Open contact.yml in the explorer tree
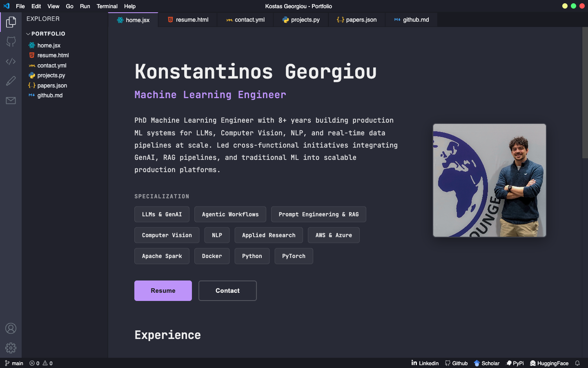 [47, 65]
